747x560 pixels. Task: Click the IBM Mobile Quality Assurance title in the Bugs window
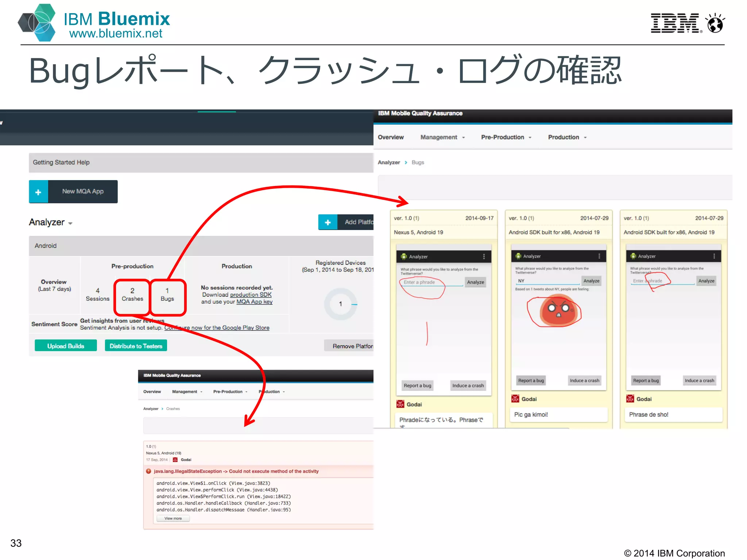click(420, 113)
